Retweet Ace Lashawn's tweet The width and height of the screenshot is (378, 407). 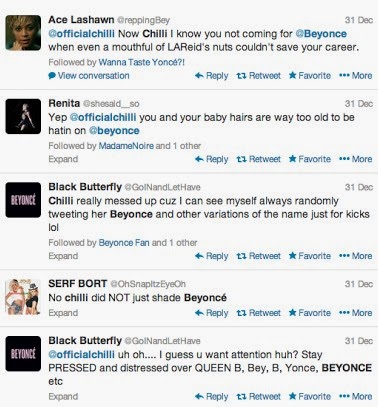click(259, 76)
